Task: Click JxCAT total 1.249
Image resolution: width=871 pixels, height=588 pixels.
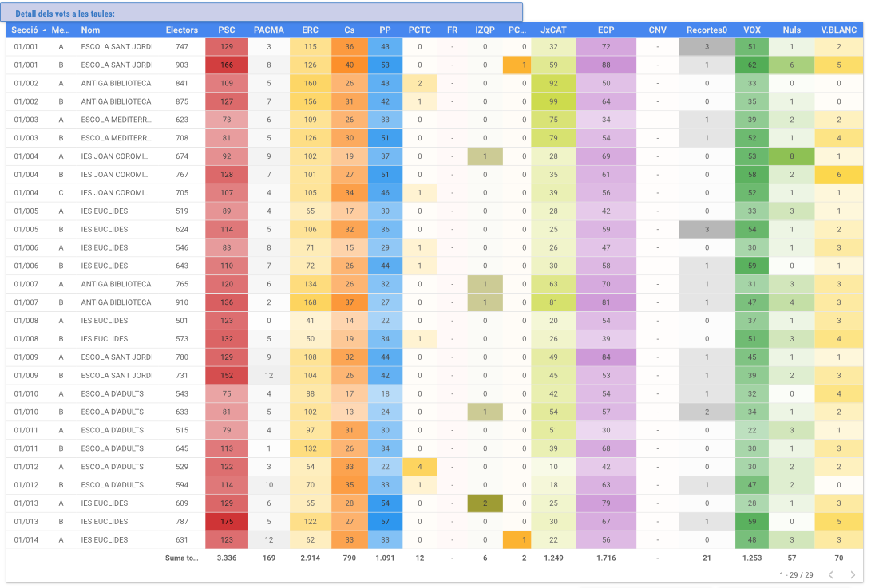Action: (553, 558)
